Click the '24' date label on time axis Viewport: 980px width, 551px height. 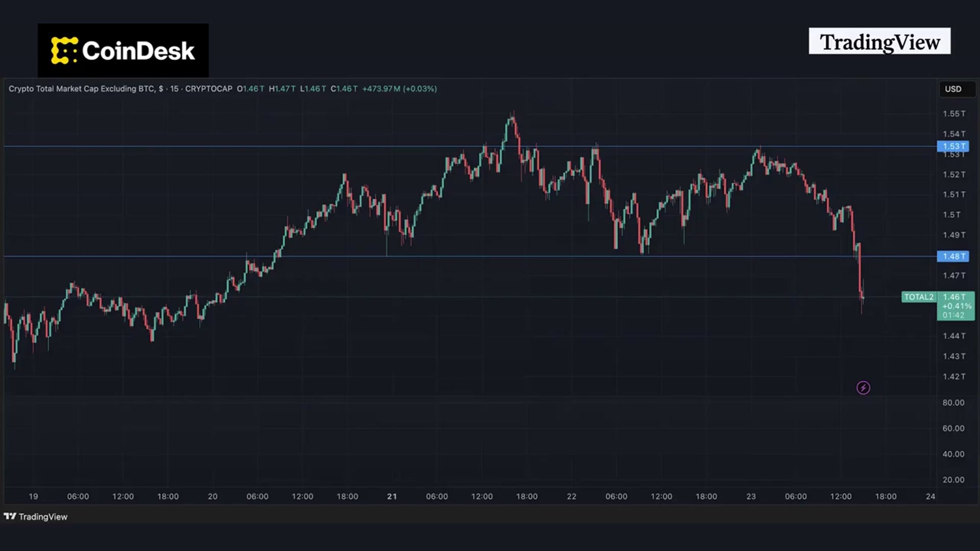[930, 496]
